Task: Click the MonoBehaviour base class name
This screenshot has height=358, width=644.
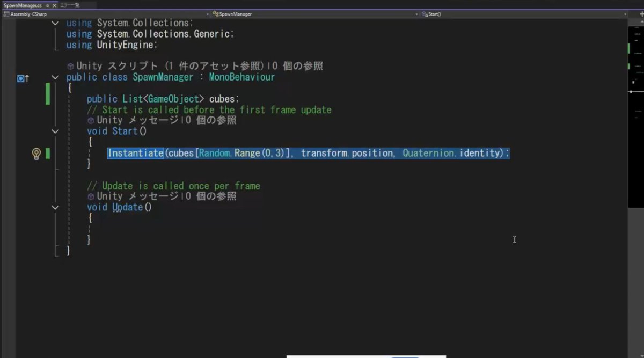Action: pyautogui.click(x=241, y=77)
